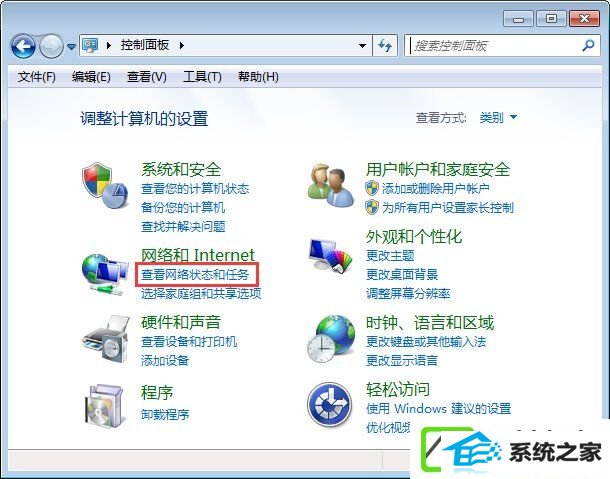Open the 类别 view-by dropdown
Image resolution: width=610 pixels, height=479 pixels.
click(x=498, y=118)
